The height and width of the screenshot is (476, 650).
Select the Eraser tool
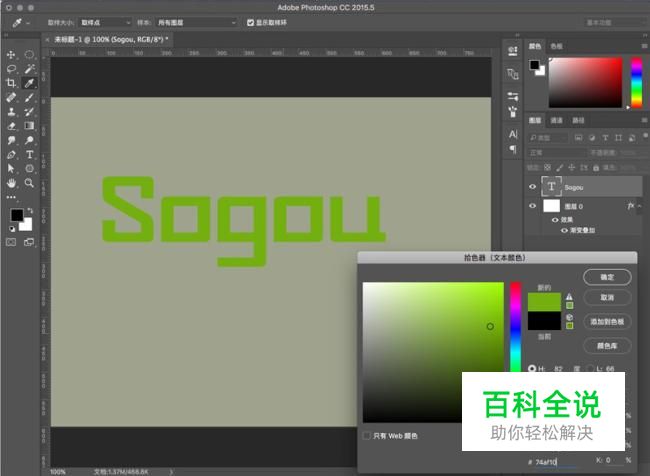tap(11, 126)
